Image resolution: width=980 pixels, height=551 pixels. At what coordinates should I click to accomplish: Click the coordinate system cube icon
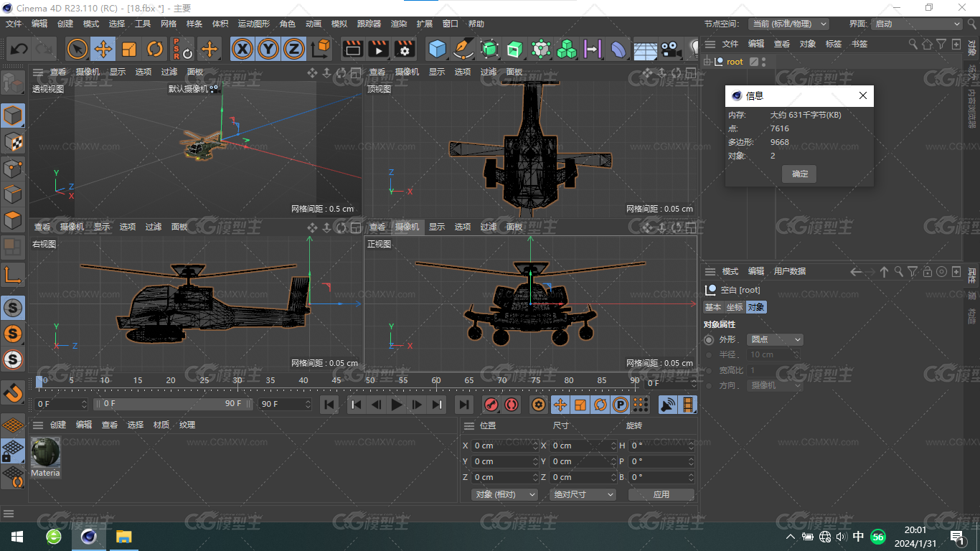click(x=321, y=49)
